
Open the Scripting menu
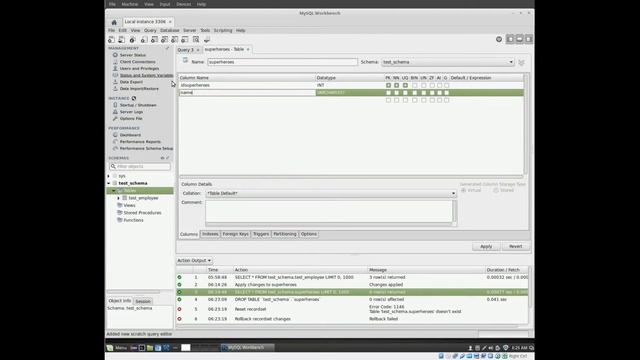click(223, 30)
